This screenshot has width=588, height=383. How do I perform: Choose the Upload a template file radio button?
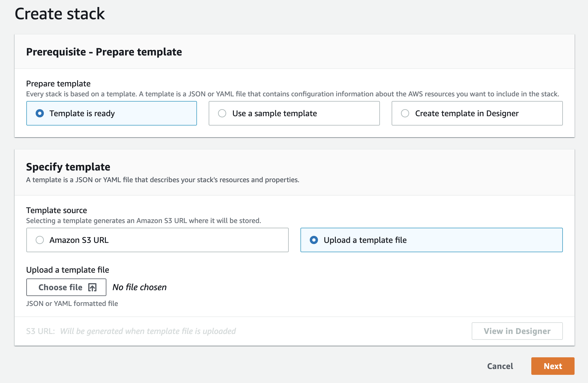coord(314,240)
